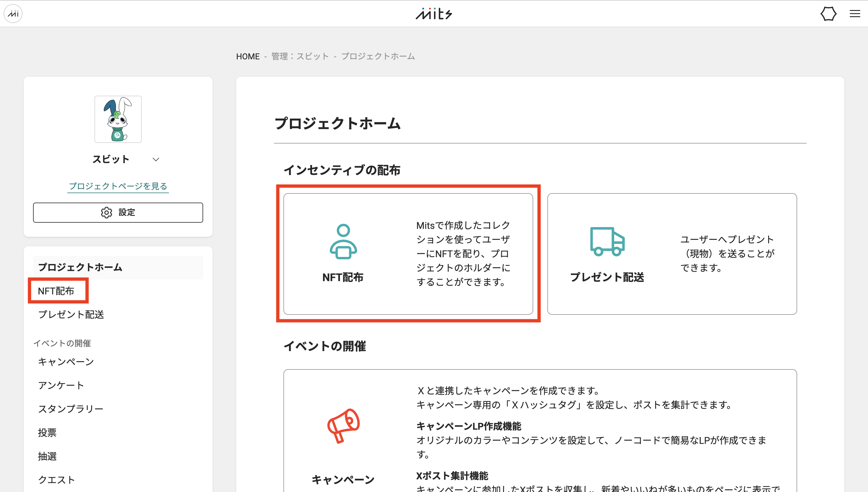Screen dimensions: 868x492
Task: Open 投票 in the sidebar menu
Action: [47, 433]
